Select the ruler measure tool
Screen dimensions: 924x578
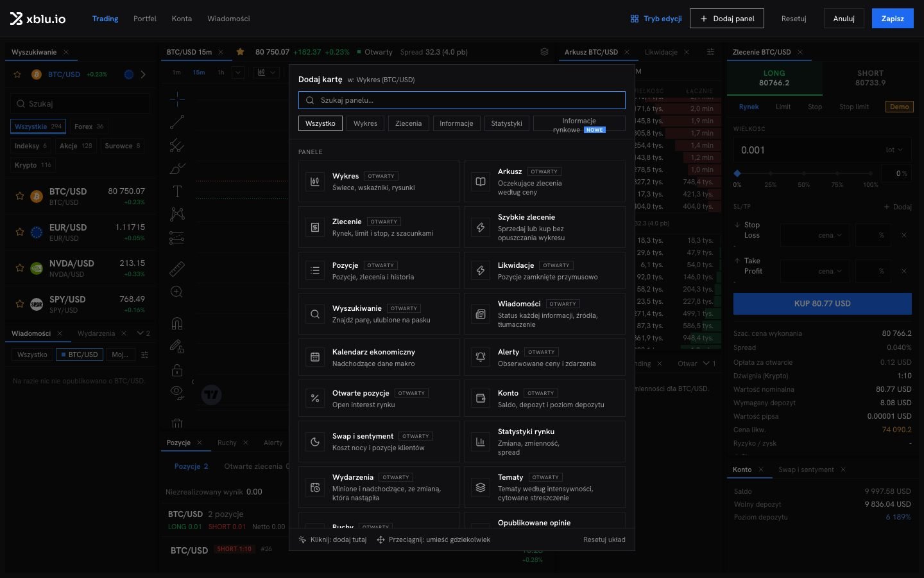(177, 268)
